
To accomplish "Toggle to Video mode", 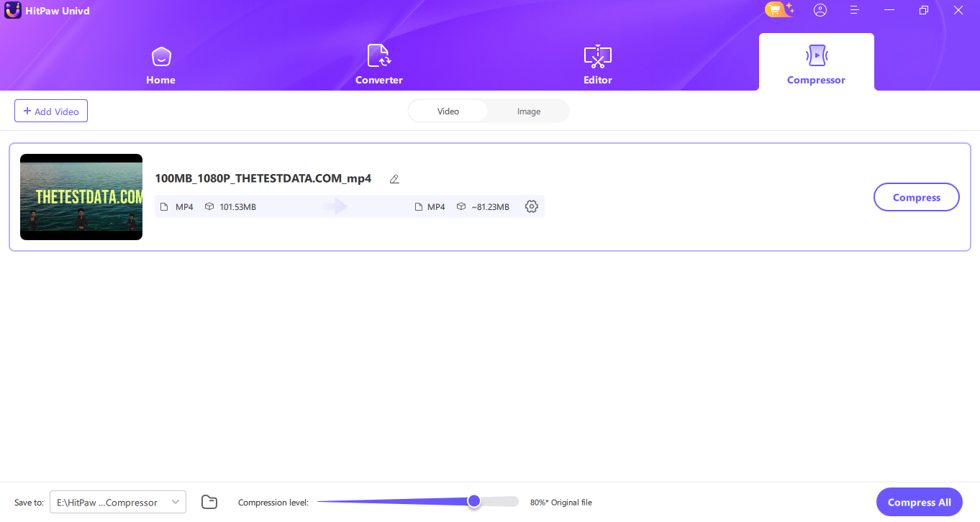I will (x=448, y=111).
